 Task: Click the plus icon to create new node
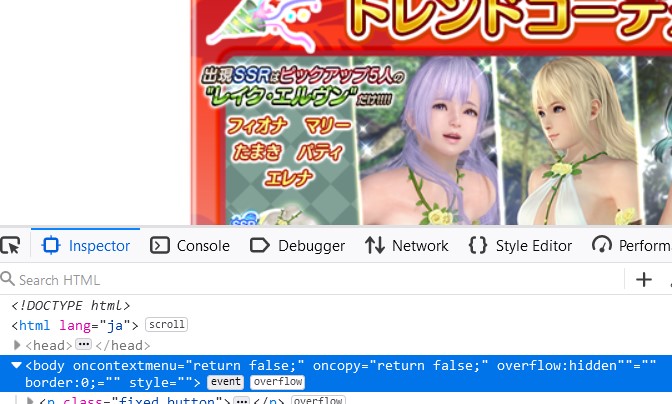(644, 280)
